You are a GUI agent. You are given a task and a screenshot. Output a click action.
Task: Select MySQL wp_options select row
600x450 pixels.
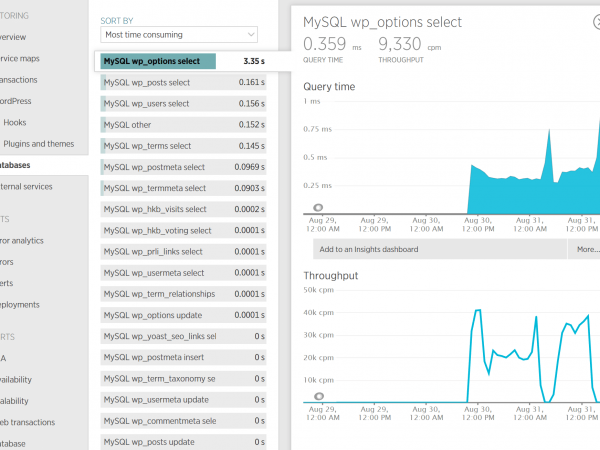point(184,61)
